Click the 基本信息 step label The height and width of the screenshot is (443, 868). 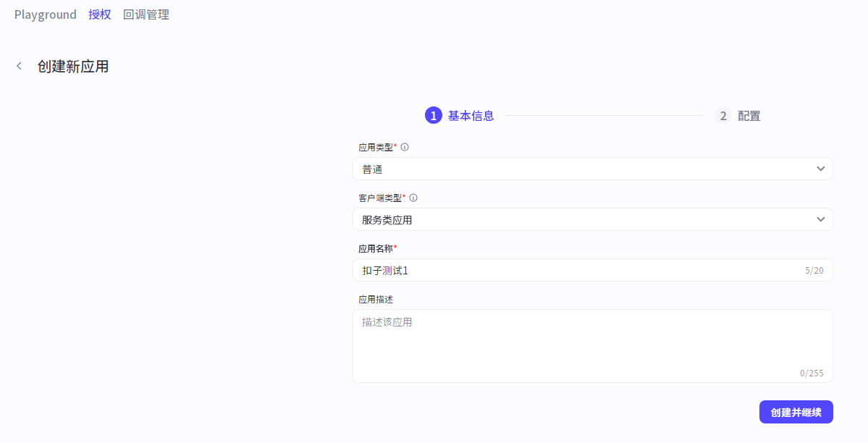[471, 116]
